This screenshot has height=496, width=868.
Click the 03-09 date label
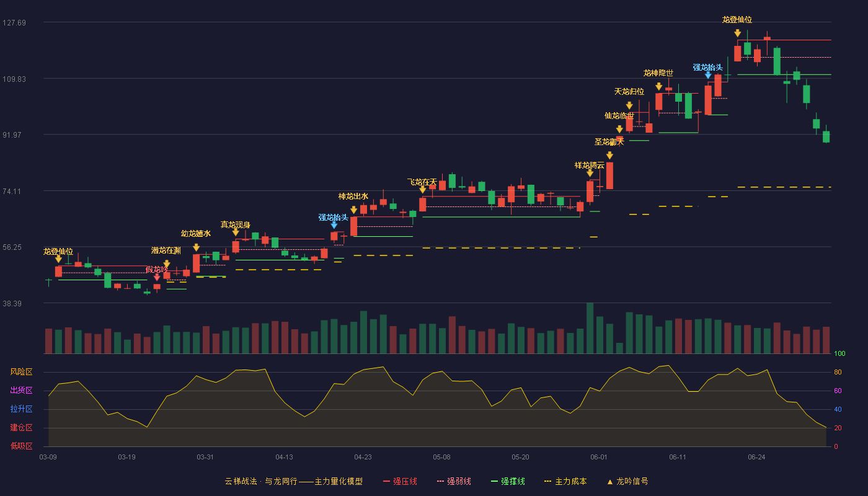click(x=48, y=457)
